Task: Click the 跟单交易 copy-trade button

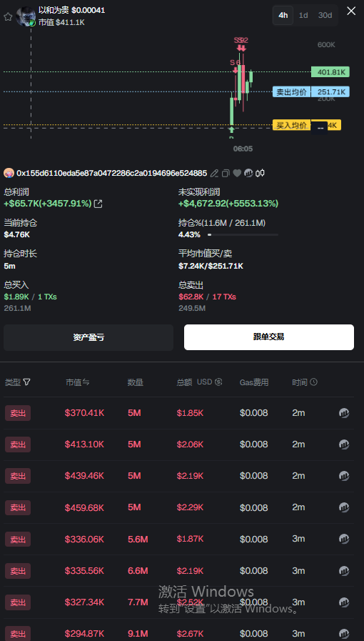Action: [269, 337]
